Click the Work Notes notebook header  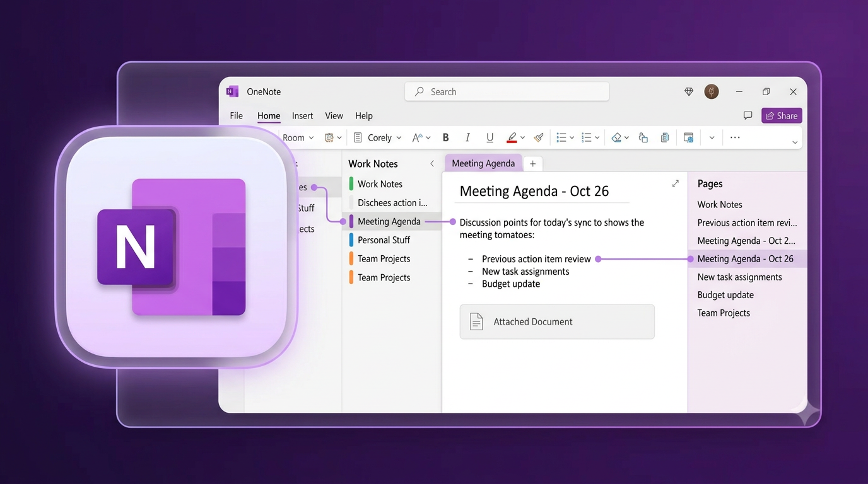(373, 163)
